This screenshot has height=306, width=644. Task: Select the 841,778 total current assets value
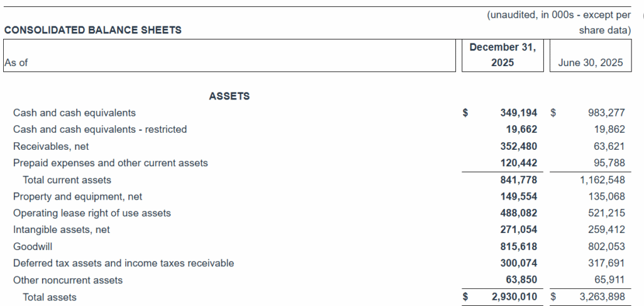(518, 180)
